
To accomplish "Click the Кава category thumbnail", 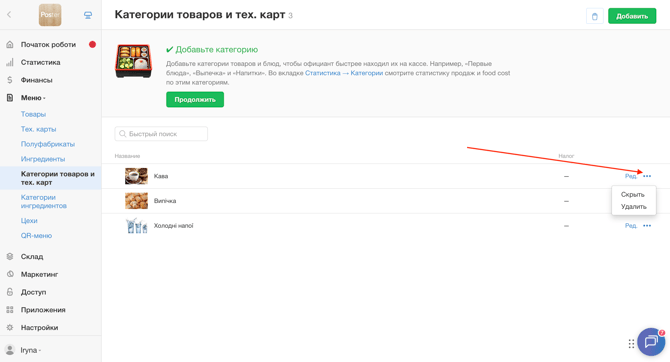I will coord(136,176).
